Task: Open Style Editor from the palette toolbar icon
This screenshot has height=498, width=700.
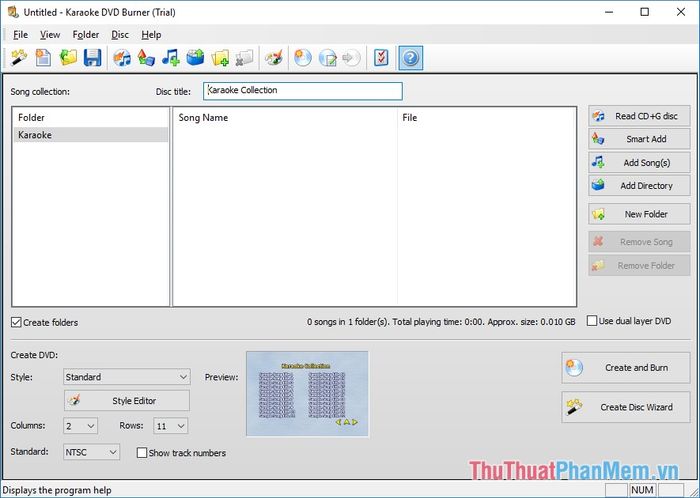Action: pos(273,58)
